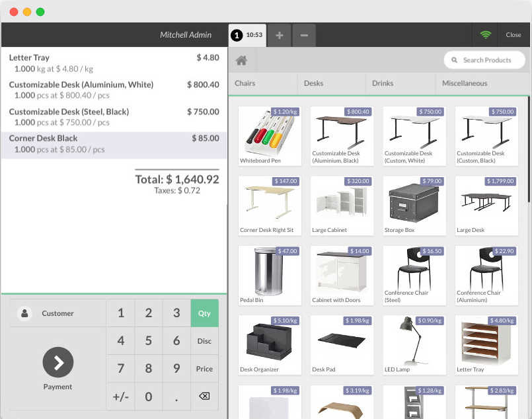The image size is (532, 419).
Task: Tap numpad key 7
Action: tap(121, 369)
